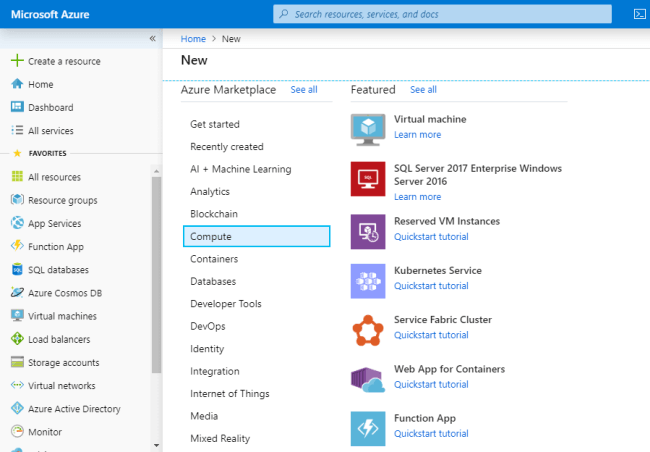Screen dimensions: 650x452
Task: Open Quickstart tutorial for Service Fabric Cluster
Action: [431, 335]
